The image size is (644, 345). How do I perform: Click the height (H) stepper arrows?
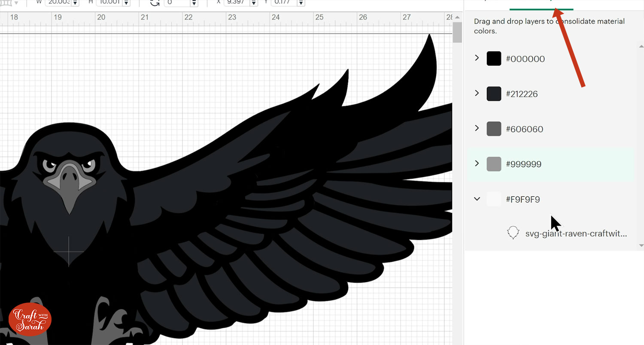(126, 3)
